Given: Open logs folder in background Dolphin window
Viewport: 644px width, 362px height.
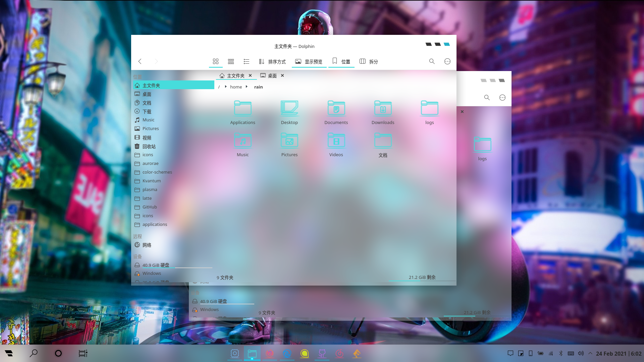Looking at the screenshot, I should 482,148.
